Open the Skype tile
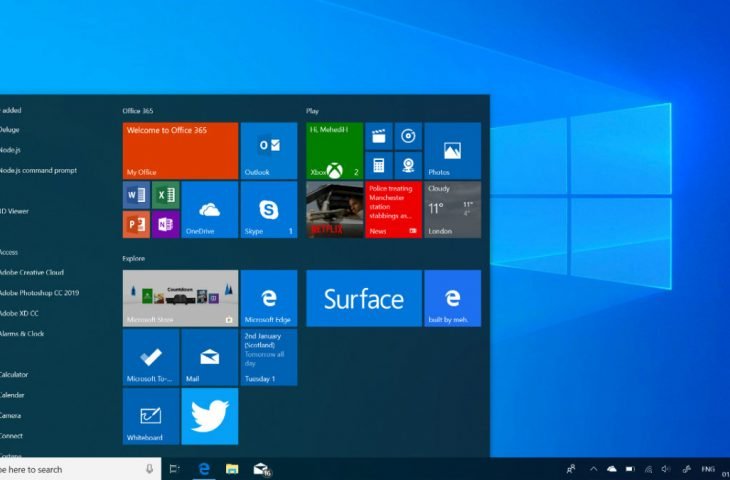 [x=269, y=209]
